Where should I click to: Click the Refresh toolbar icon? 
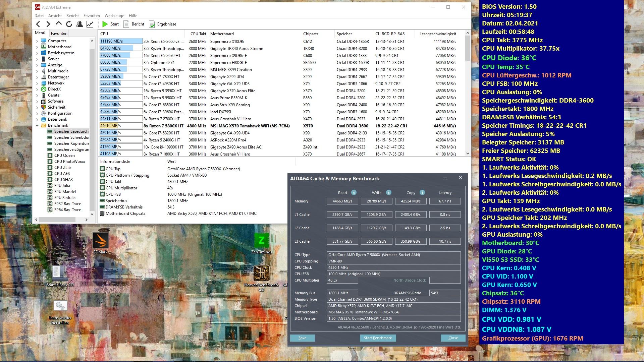[x=69, y=24]
